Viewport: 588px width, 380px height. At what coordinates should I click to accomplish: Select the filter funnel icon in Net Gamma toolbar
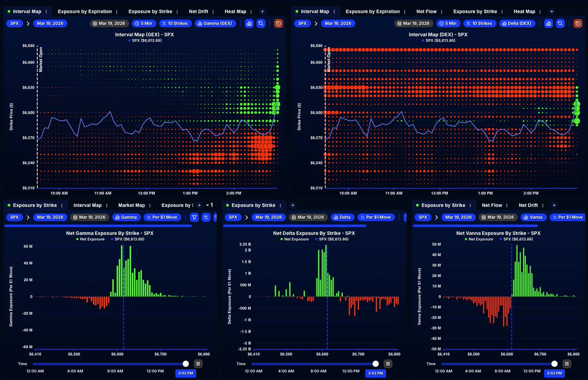tap(195, 217)
